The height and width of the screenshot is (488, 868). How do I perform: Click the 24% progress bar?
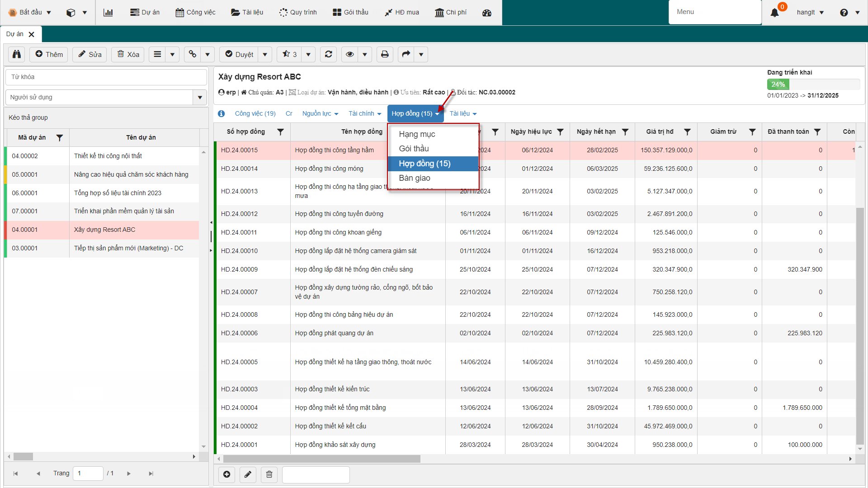tap(813, 84)
